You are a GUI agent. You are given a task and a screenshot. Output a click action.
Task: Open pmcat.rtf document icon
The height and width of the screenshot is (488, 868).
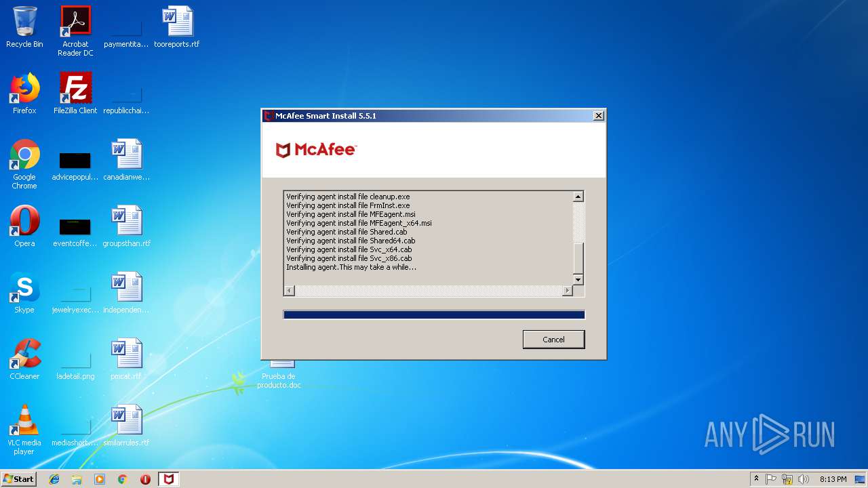click(126, 359)
